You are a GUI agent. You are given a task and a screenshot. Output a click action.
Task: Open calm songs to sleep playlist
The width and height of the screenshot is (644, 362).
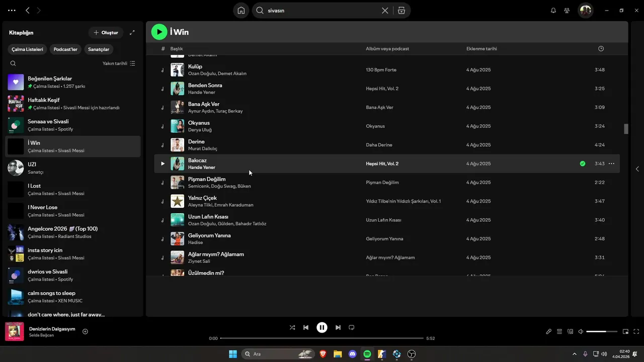coord(73,297)
